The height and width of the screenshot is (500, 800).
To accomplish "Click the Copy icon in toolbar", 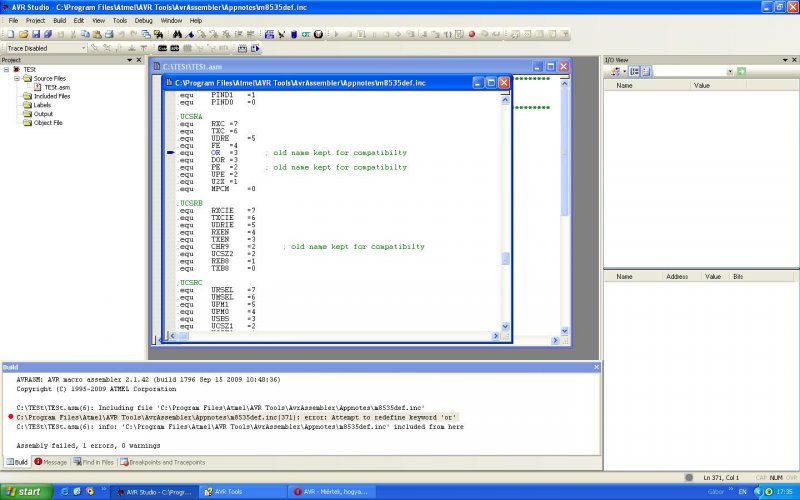I will 85,34.
